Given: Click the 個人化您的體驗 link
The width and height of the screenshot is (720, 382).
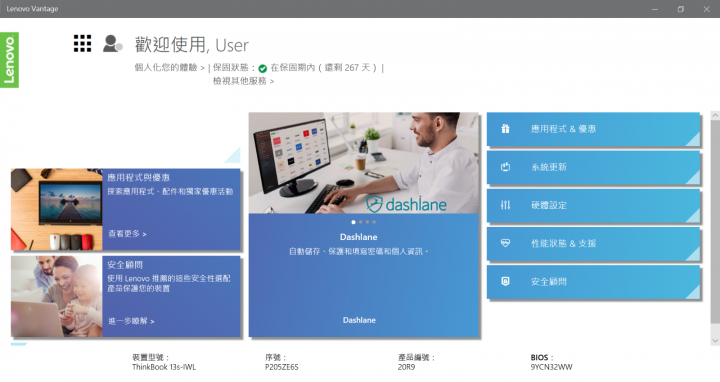Looking at the screenshot, I should tap(169, 67).
